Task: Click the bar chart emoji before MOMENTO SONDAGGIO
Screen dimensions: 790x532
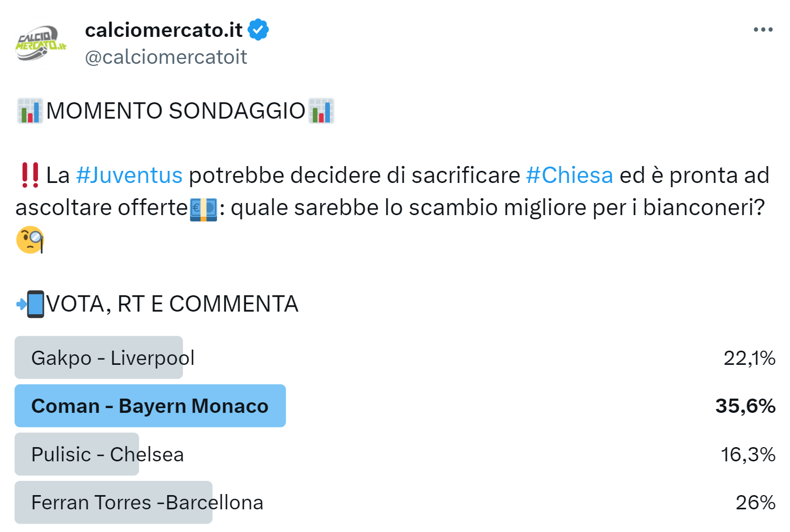Action: pos(29,111)
